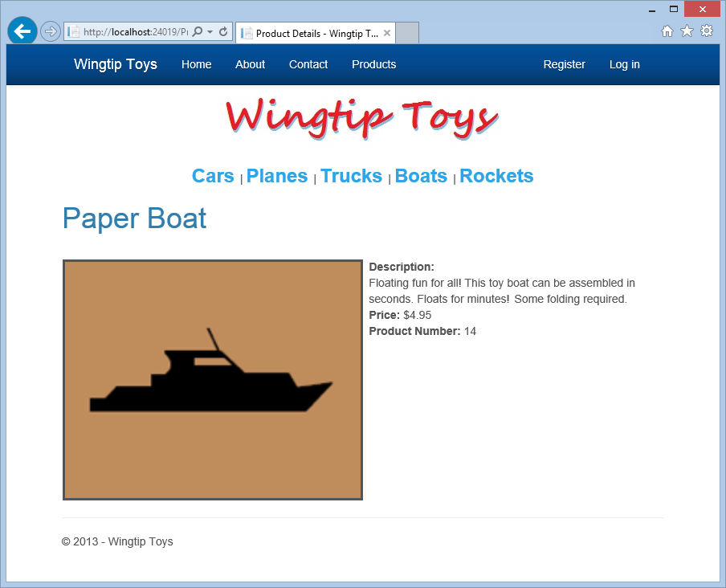Register a new account
Viewport: 726px width, 588px height.
point(564,64)
